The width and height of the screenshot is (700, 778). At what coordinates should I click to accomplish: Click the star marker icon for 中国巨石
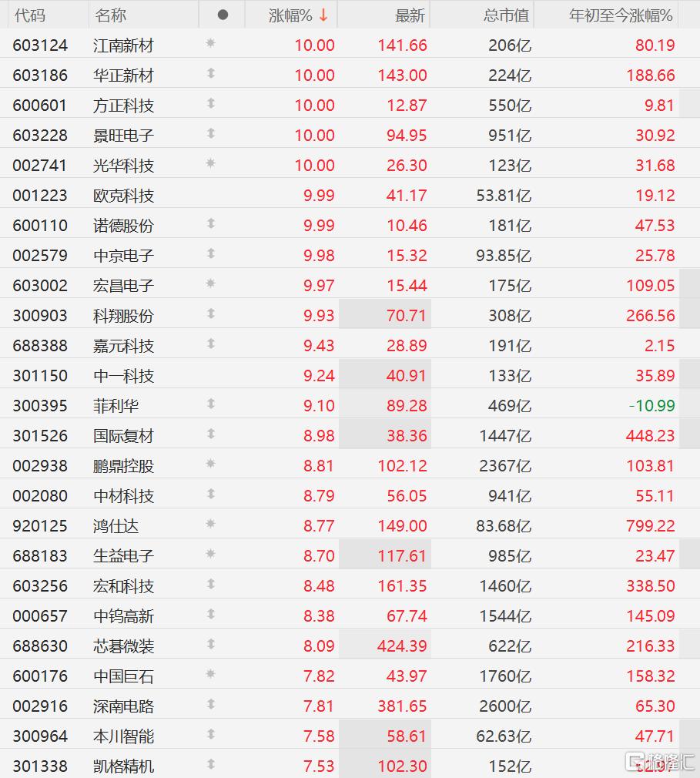pos(210,674)
